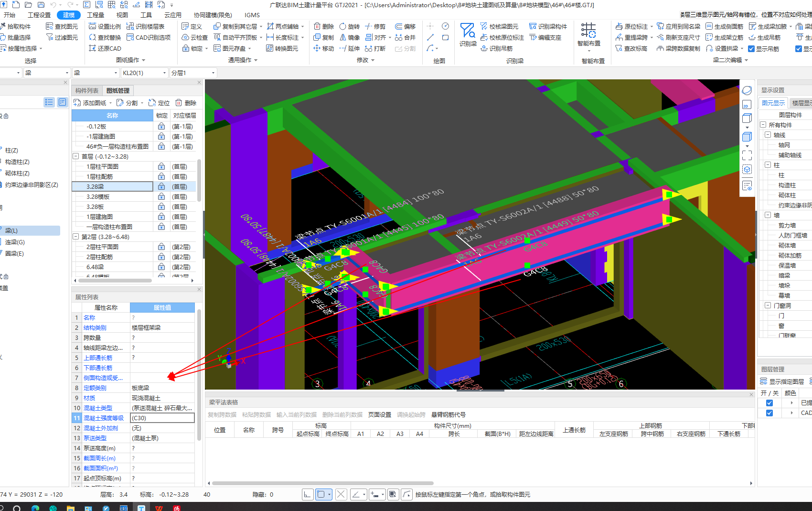812x511 pixels.
Task: Click 页面设置 in beam table
Action: (x=379, y=414)
